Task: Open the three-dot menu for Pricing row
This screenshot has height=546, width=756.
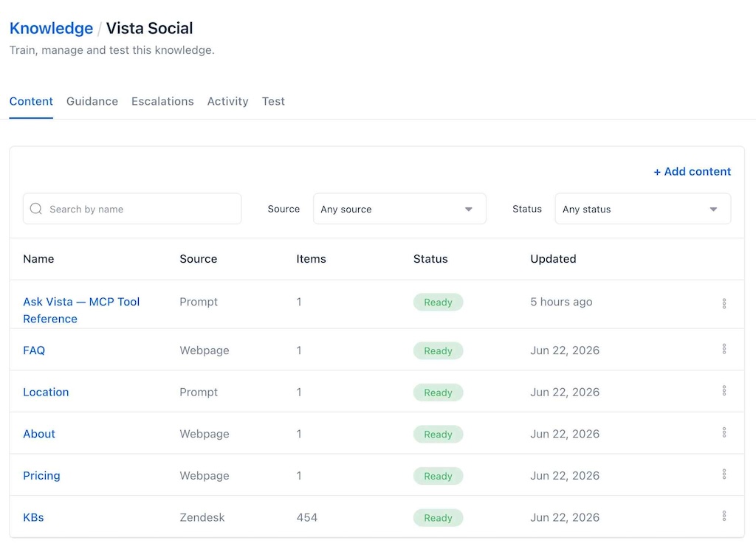Action: coord(724,474)
